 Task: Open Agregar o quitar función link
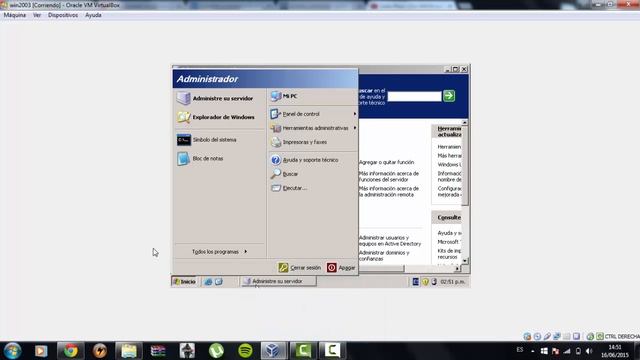pos(386,162)
